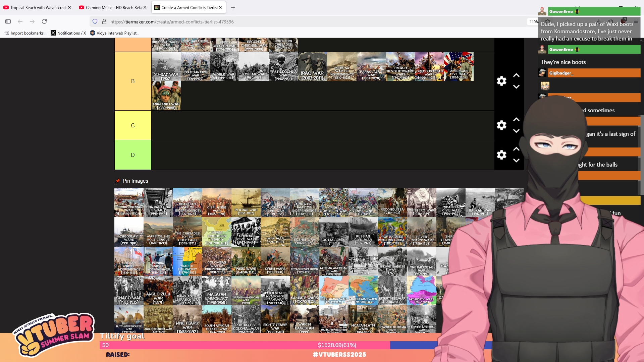
Task: Pick Continuation War from image pool
Action: click(158, 202)
